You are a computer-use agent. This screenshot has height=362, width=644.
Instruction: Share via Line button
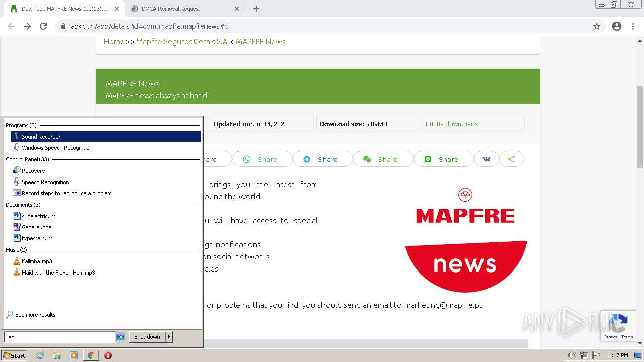[x=443, y=159]
